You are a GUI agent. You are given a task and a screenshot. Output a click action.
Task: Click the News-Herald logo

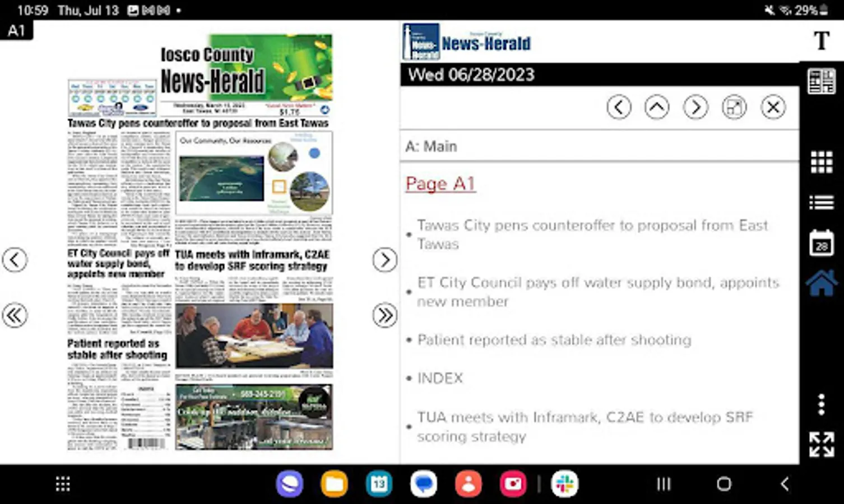click(467, 41)
